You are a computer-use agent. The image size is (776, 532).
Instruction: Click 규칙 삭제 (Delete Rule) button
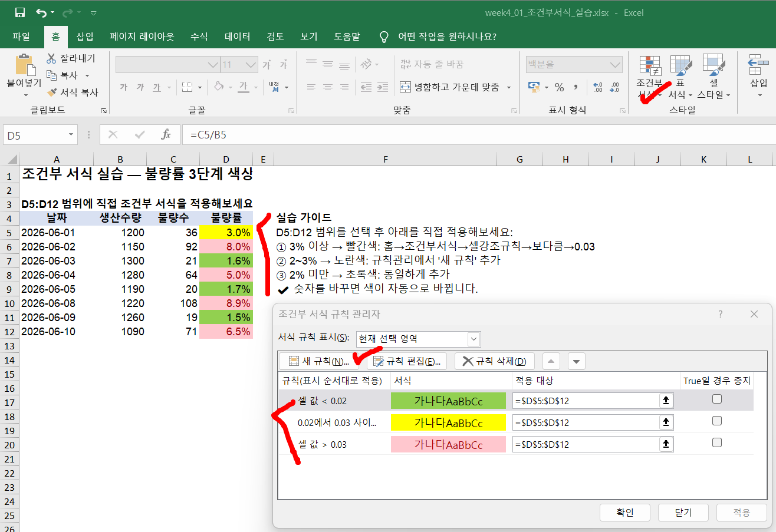(494, 361)
